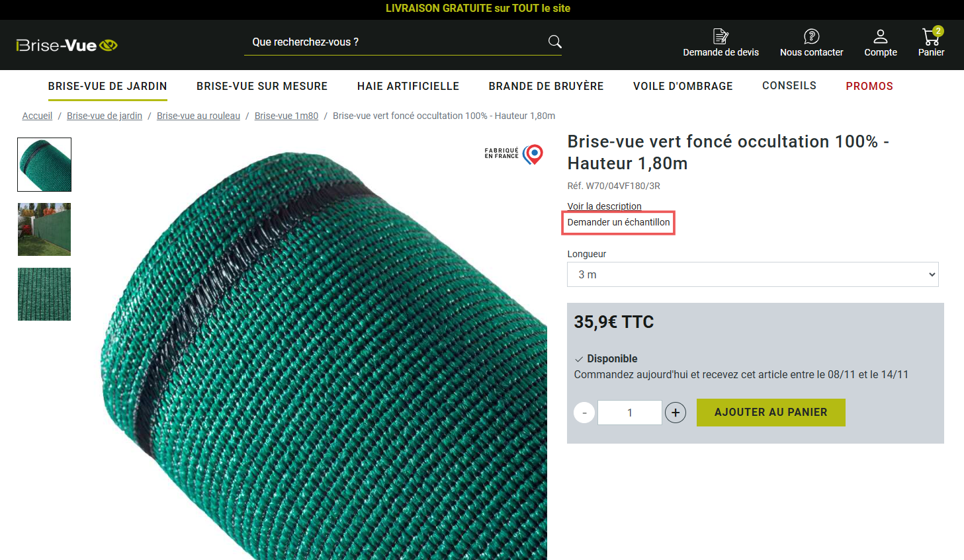This screenshot has width=964, height=560.
Task: Open the Promos menu
Action: tap(869, 86)
